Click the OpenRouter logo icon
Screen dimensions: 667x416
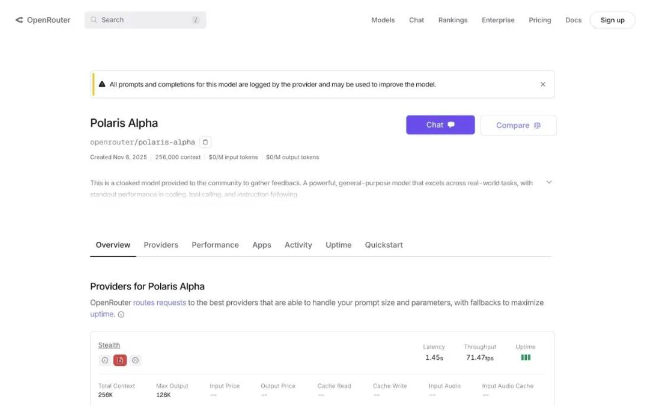(19, 20)
